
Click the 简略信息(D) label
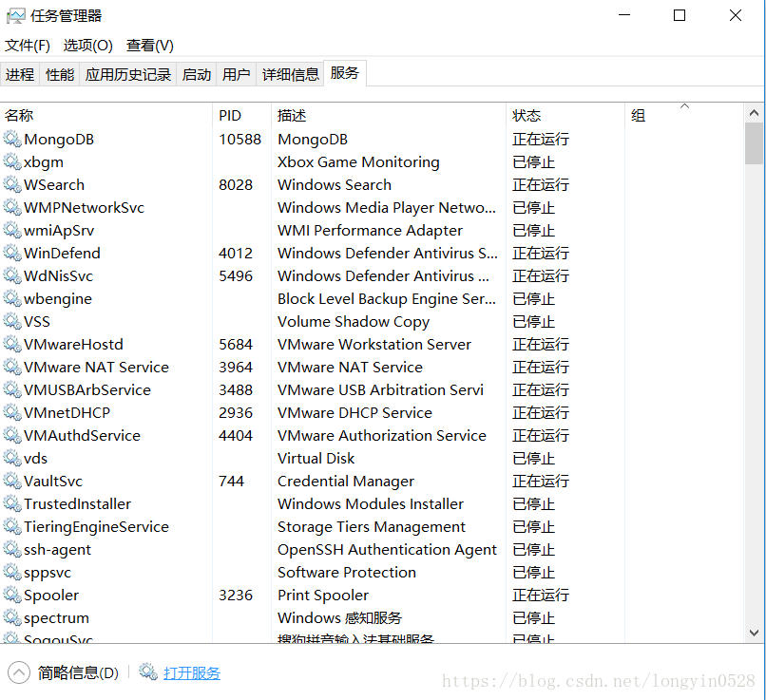point(78,672)
